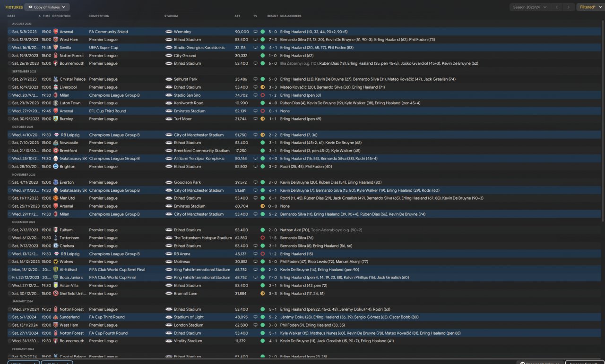Click the West Ham badge on 12/8/2023 row
The height and width of the screenshot is (364, 605).
click(x=56, y=40)
